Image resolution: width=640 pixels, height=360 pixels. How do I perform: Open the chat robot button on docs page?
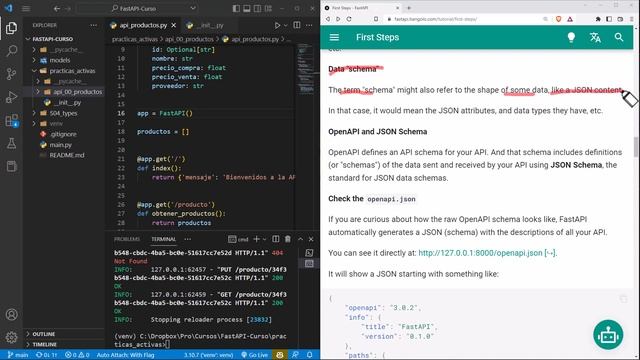(x=608, y=335)
